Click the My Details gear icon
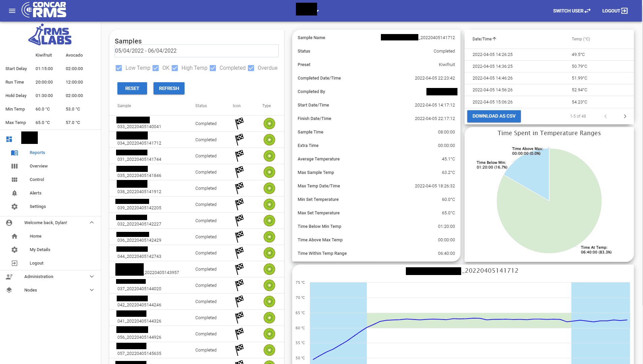Viewport: 643px width, 364px height. click(15, 250)
